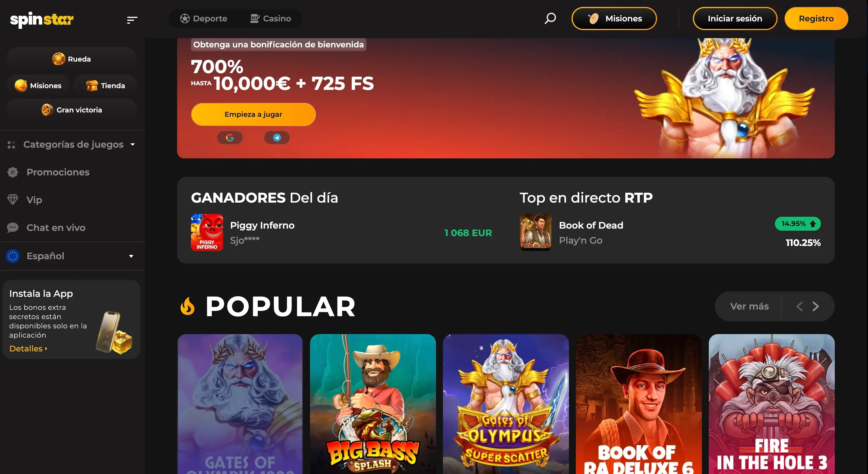Open Gran victoria in the sidebar
The height and width of the screenshot is (474, 868).
point(71,110)
